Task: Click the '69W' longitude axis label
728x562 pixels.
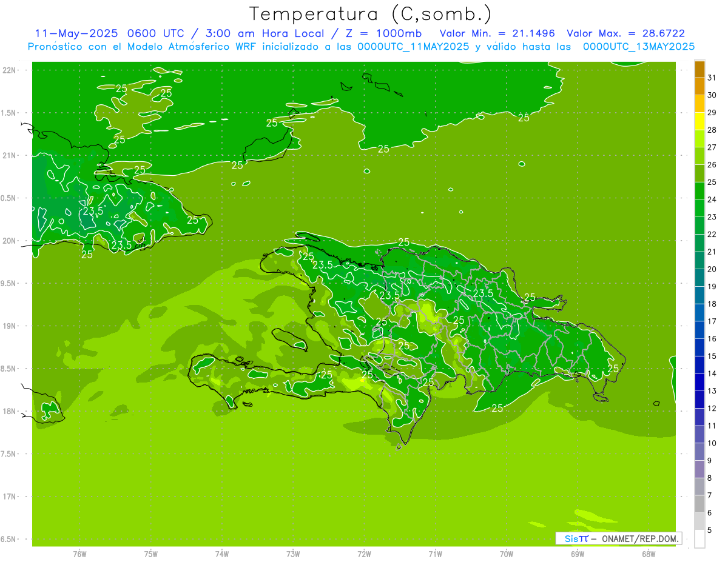Action: 578,554
